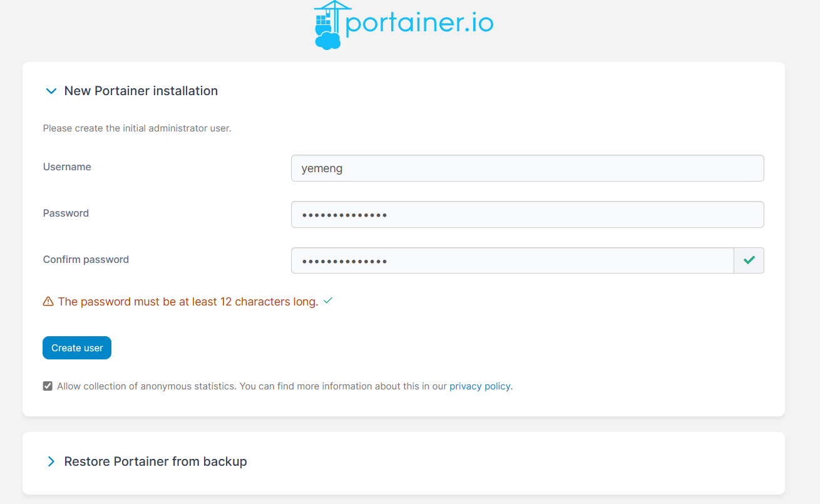This screenshot has height=504, width=820.
Task: Click the initial administrator user instruction text
Action: coord(137,128)
